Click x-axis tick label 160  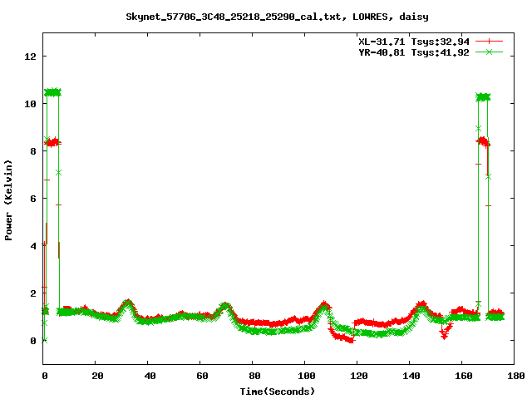[x=464, y=376]
